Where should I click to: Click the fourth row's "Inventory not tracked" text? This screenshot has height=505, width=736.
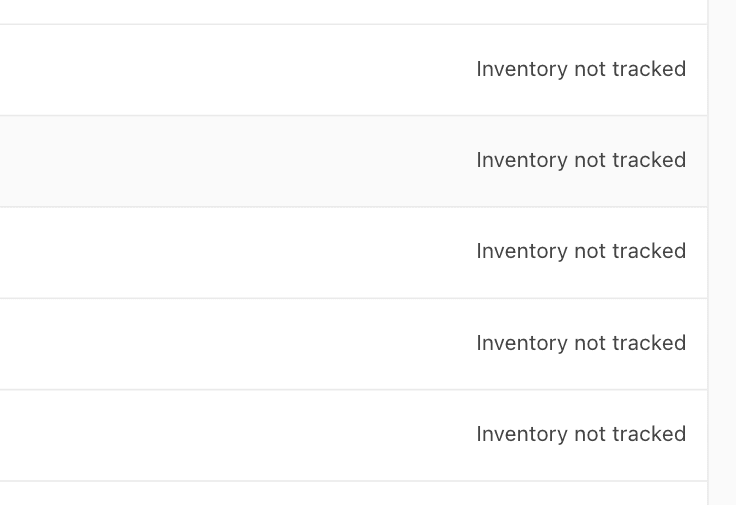(581, 343)
